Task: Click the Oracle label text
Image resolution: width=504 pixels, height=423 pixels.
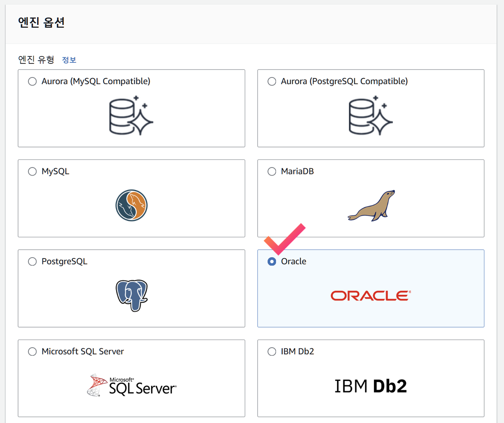Action: 293,261
